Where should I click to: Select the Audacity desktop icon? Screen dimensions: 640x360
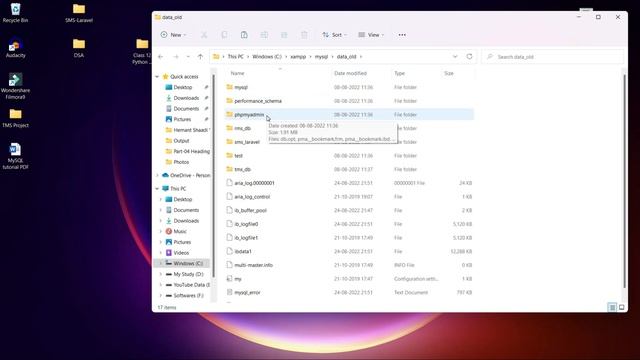(x=16, y=48)
